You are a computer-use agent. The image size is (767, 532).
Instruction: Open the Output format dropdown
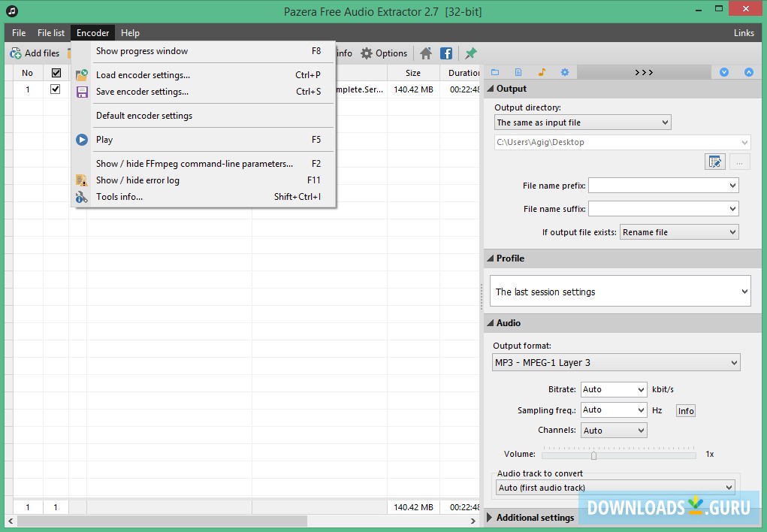tap(616, 363)
